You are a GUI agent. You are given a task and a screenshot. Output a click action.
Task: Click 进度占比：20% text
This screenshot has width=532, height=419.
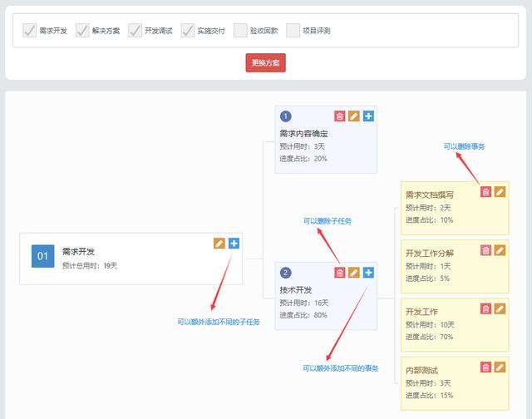coord(303,159)
